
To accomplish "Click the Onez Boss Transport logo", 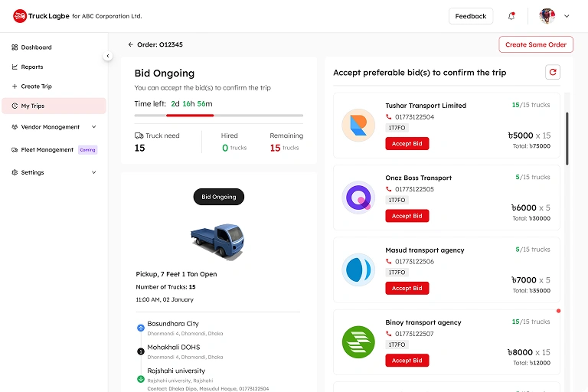I will 358,198.
